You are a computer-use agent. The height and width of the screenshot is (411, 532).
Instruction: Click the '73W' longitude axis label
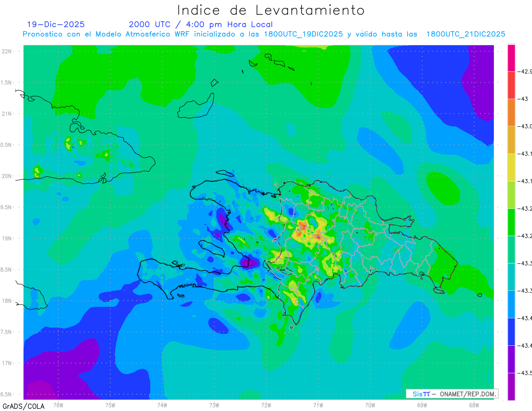point(214,405)
